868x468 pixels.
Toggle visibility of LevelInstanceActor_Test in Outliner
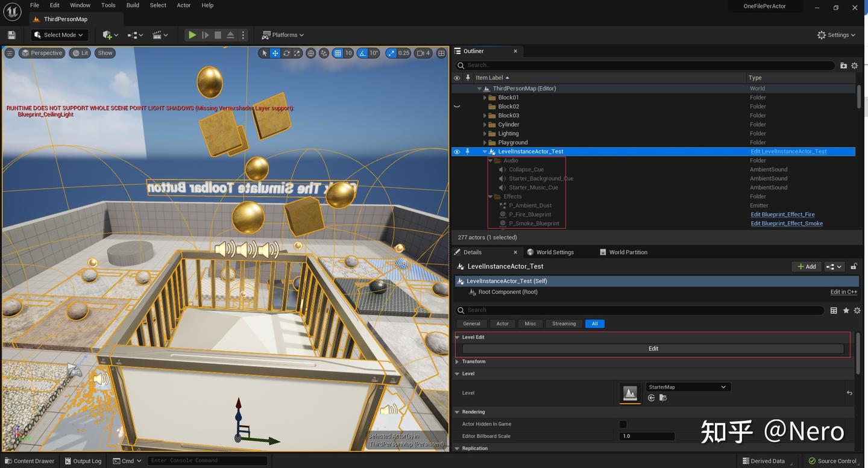[456, 151]
